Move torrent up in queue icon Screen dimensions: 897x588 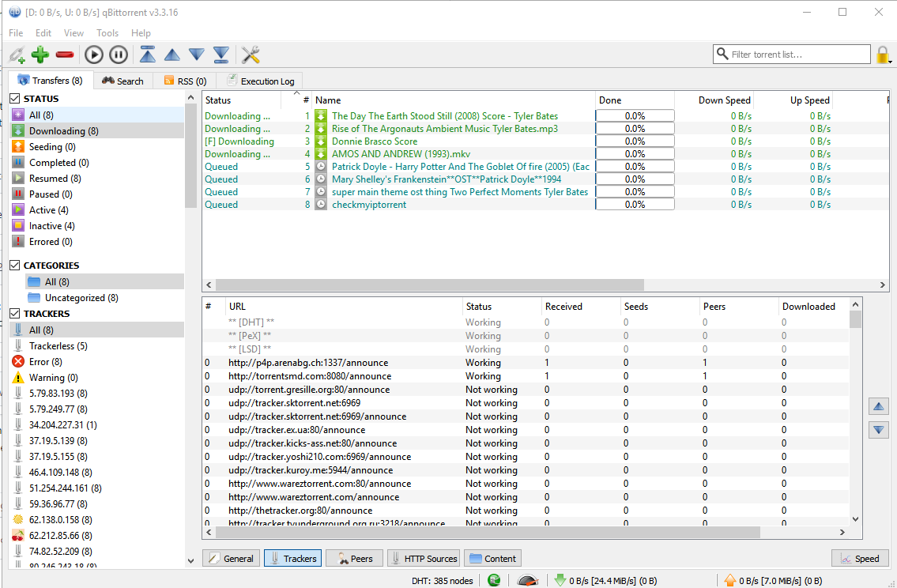coord(172,55)
